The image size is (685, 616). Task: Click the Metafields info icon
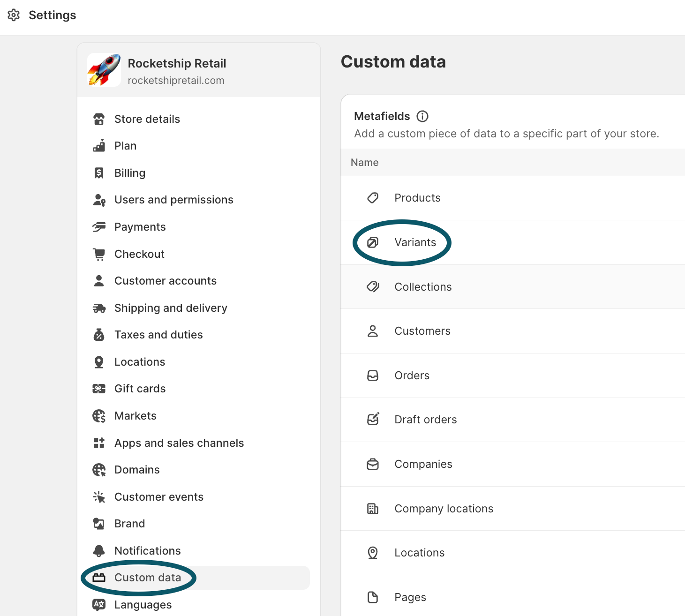pyautogui.click(x=422, y=116)
